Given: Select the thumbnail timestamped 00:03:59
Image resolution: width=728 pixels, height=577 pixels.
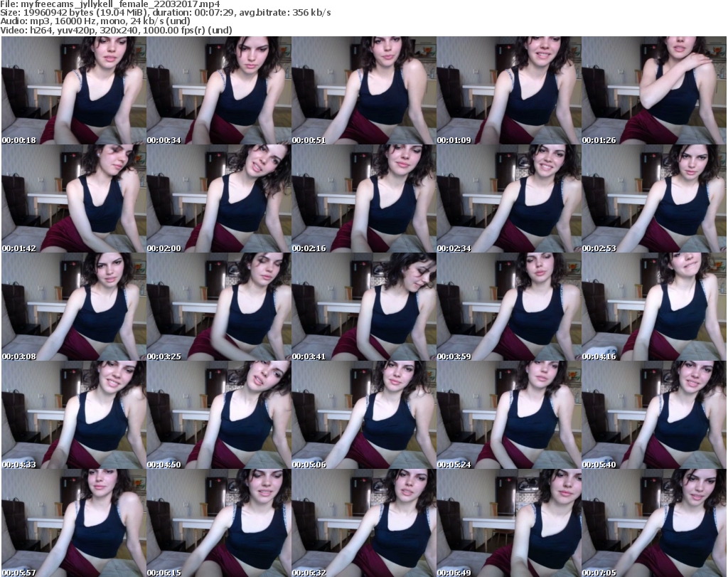Looking at the screenshot, I should [x=509, y=307].
